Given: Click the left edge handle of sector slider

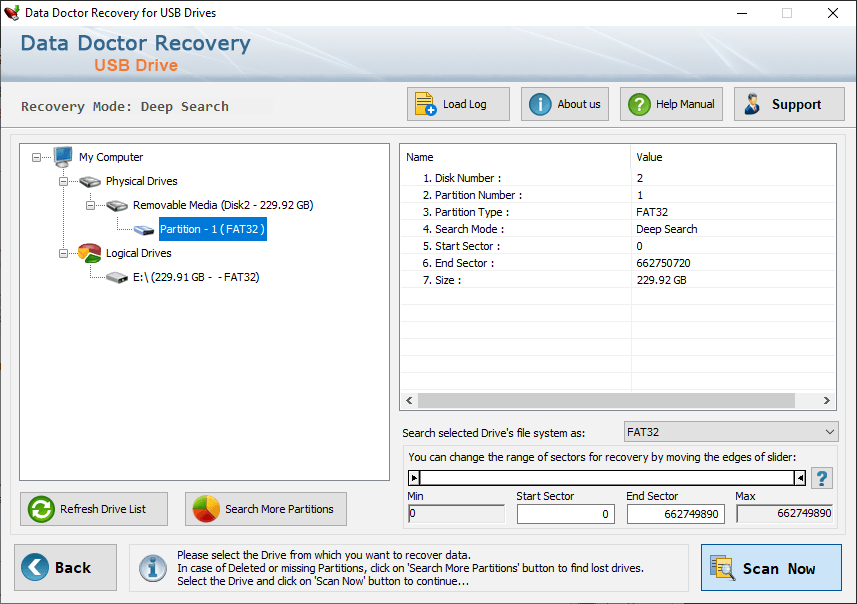Looking at the screenshot, I should 414,478.
